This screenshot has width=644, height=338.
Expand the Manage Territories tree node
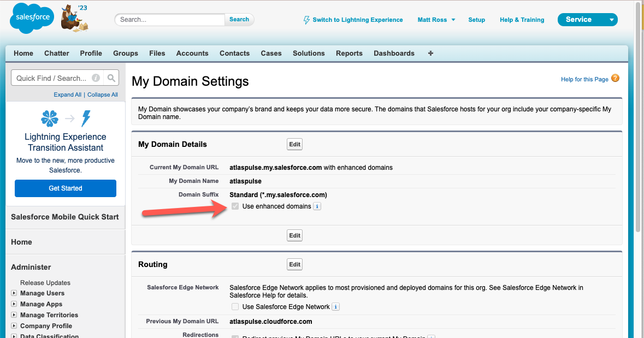[14, 315]
